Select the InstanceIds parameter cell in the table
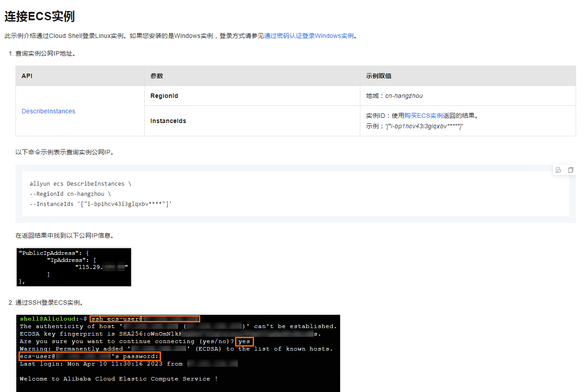Viewport: 584px width, 392px height. point(252,121)
